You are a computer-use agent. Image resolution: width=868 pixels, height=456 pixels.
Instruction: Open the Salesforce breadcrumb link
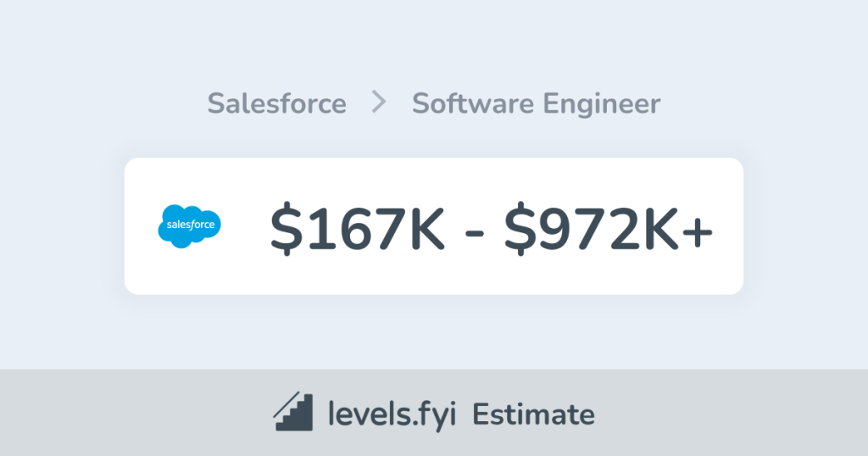[x=276, y=103]
